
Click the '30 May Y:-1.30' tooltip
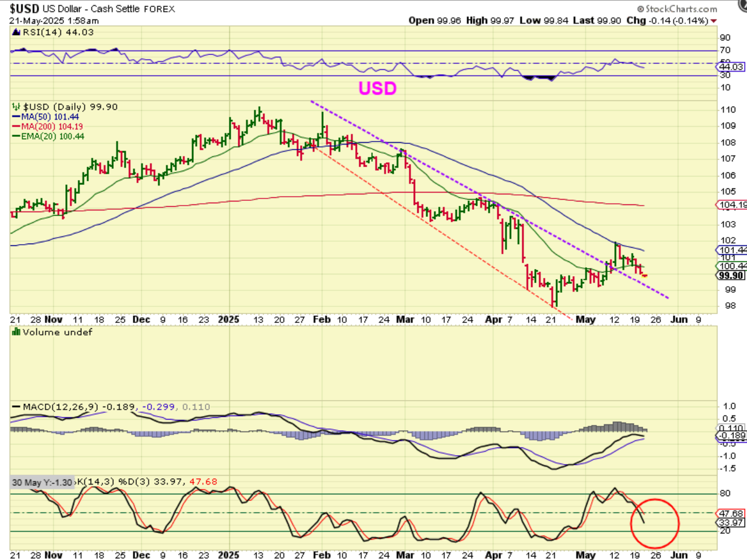(42, 482)
